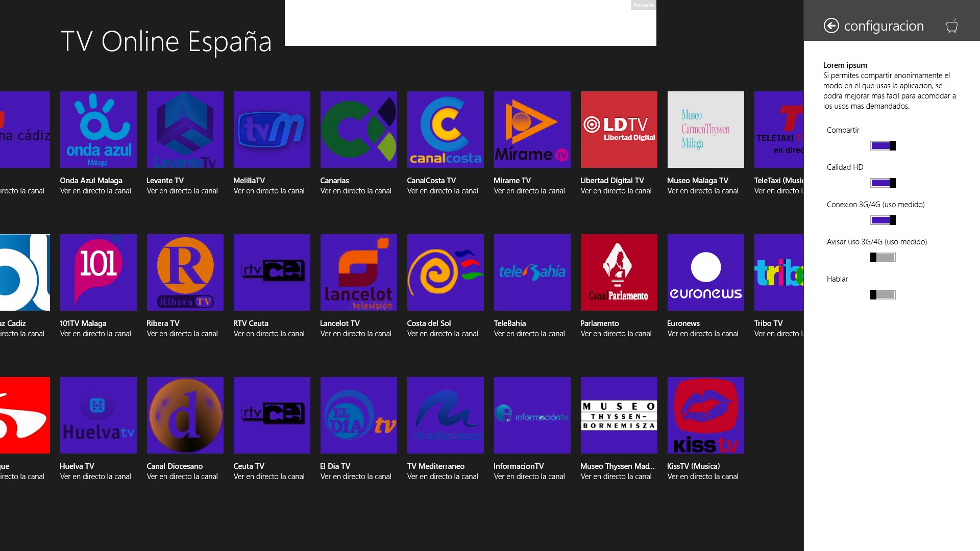Open the Canal Diocesano logo tile

tap(185, 415)
